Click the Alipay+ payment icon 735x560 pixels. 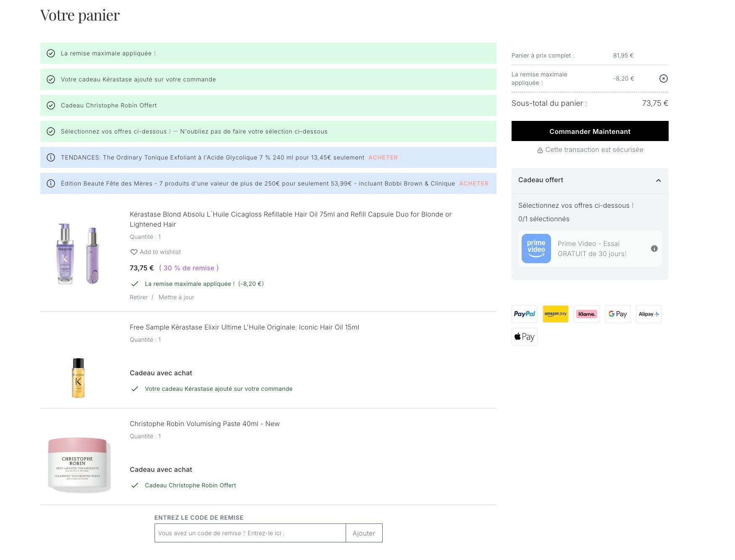click(648, 314)
